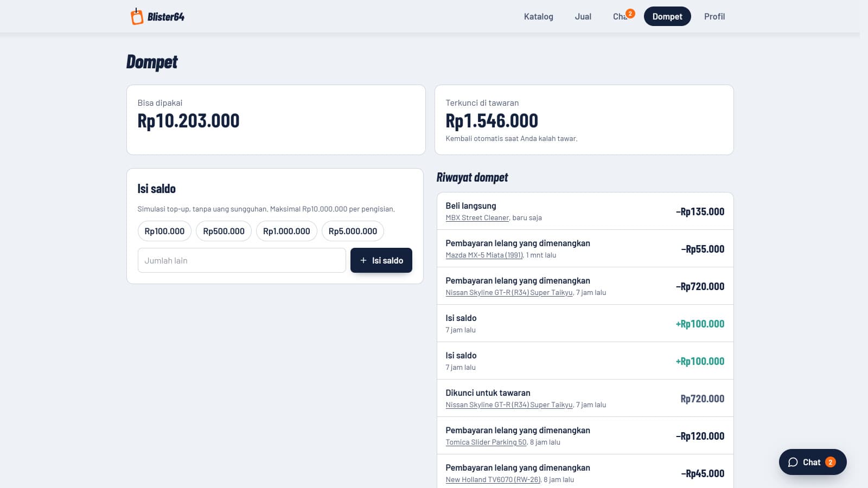
Task: Open Nissan Skyline link under Pembayaran lelang
Action: coord(509,293)
